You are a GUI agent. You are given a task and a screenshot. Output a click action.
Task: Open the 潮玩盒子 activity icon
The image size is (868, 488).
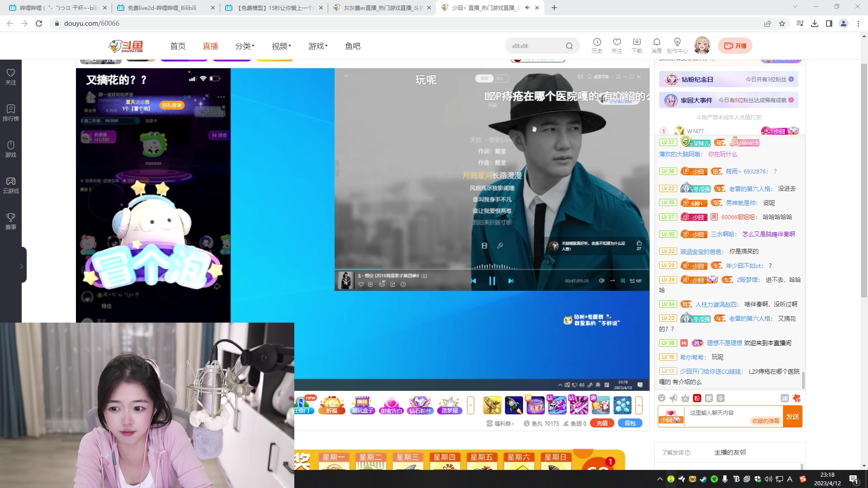pos(362,405)
